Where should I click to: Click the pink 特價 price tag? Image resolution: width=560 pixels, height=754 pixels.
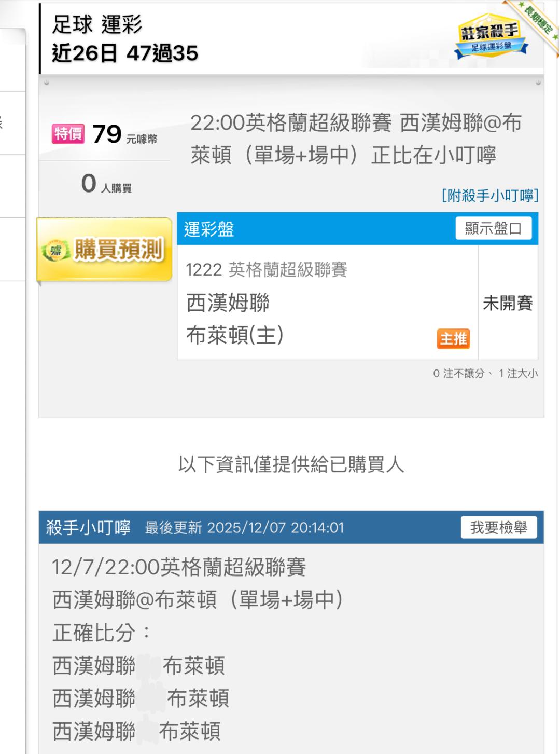tap(68, 134)
